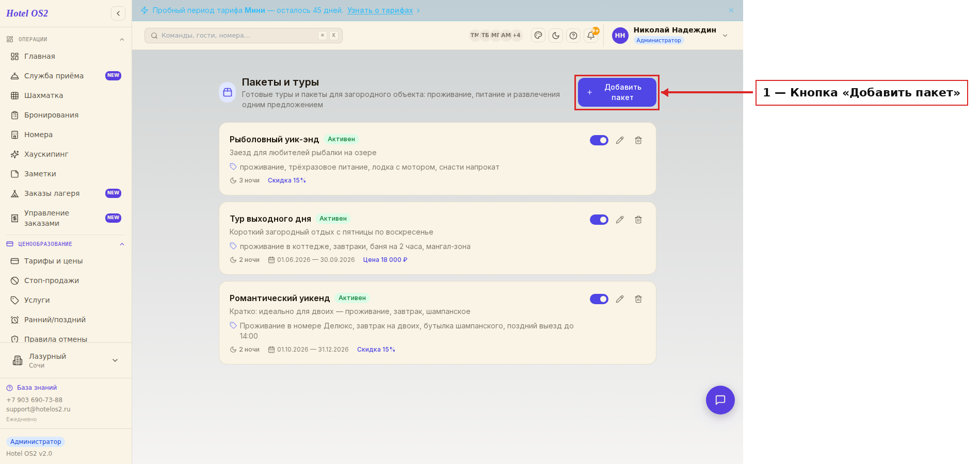This screenshot has height=464, width=980.
Task: Switch to dark mode moon icon
Action: click(556, 36)
